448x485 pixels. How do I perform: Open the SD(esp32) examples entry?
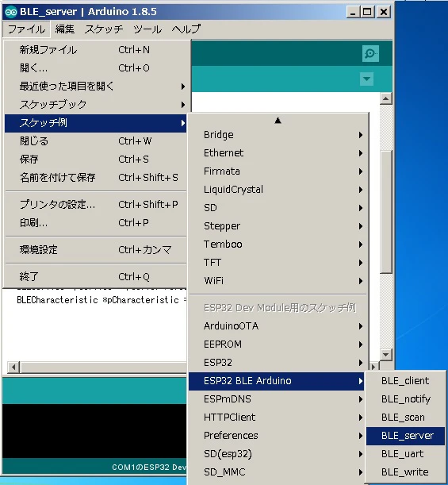tap(277, 454)
